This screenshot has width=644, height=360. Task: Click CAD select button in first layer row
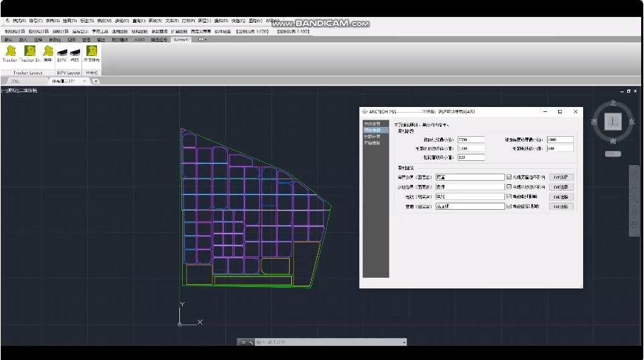pos(561,176)
